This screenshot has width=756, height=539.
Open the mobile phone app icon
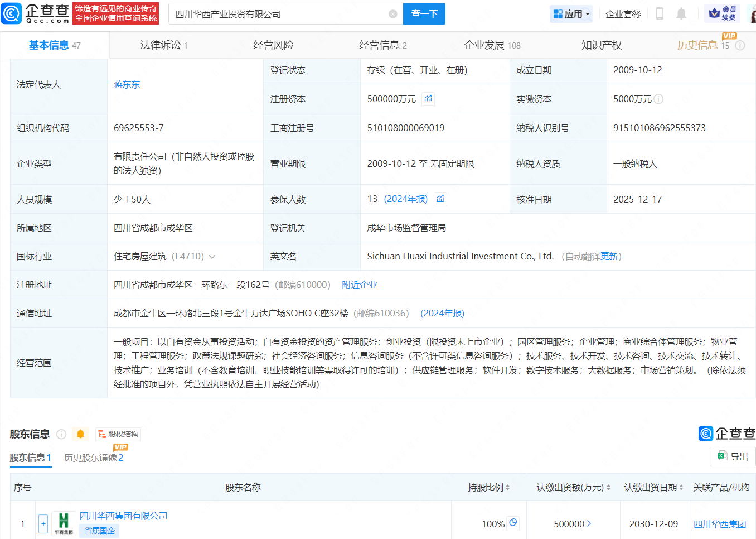[660, 14]
